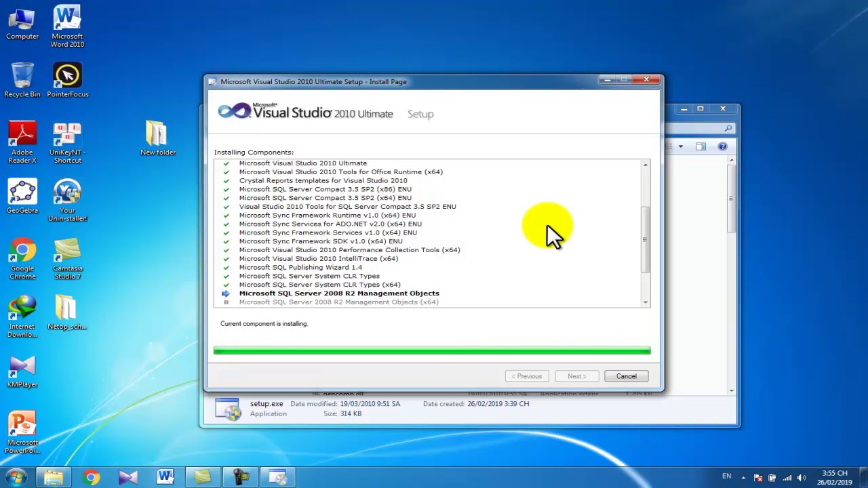Open Camtasia taskbar button

pyautogui.click(x=203, y=477)
